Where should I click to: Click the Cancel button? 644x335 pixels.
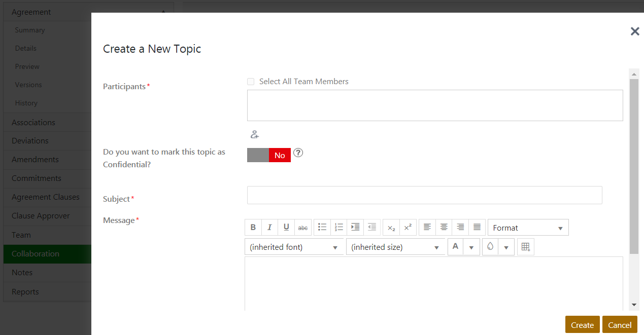tap(620, 325)
